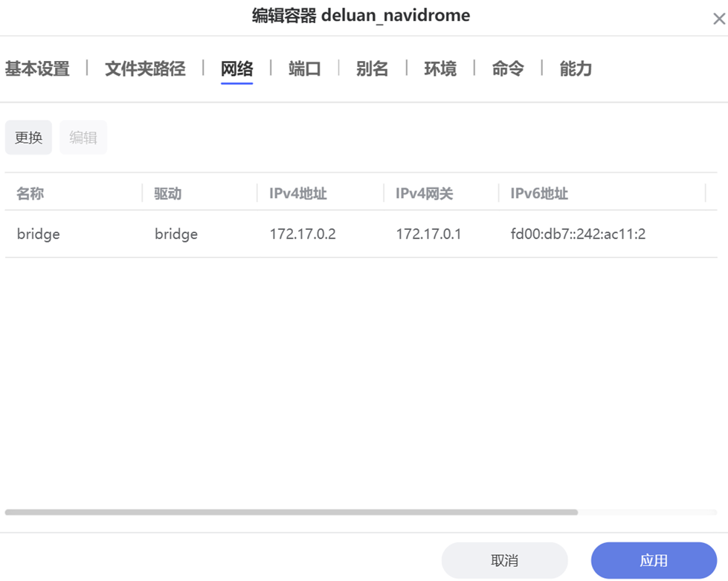Go to the 端口 tab
The image size is (728, 581).
click(x=304, y=69)
